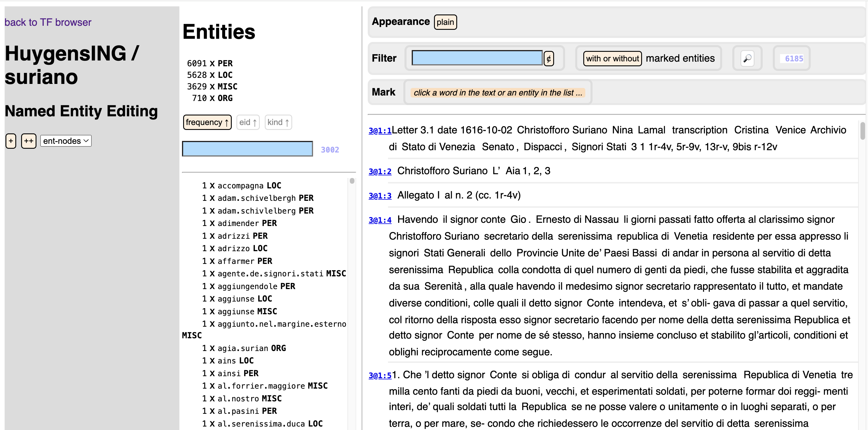This screenshot has width=868, height=430.
Task: Click the 6185 filter result count
Action: 794,59
